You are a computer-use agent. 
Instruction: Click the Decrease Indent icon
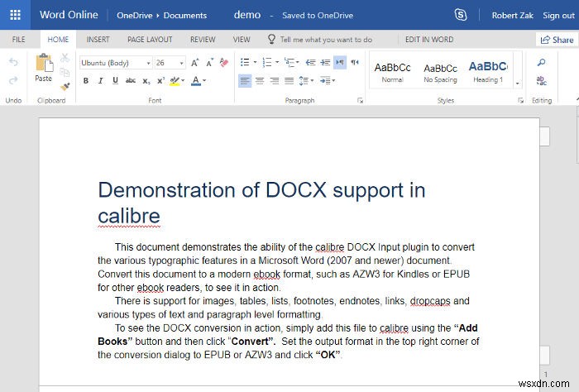pos(310,62)
